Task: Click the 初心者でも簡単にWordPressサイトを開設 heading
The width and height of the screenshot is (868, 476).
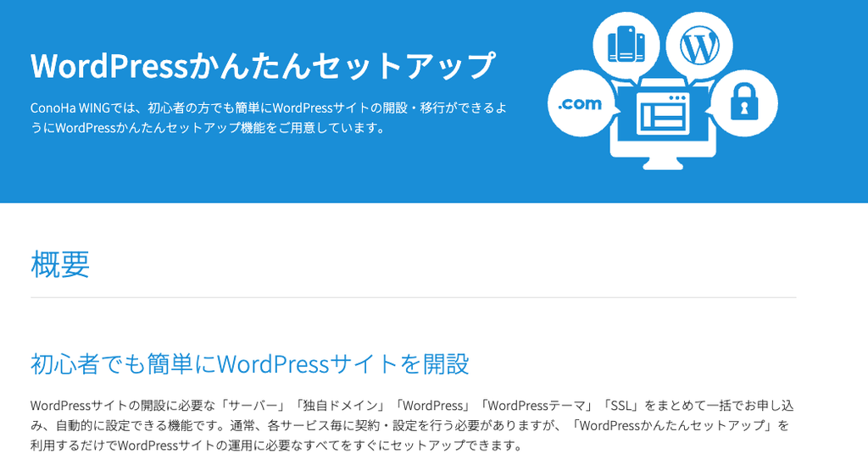Action: [x=250, y=363]
